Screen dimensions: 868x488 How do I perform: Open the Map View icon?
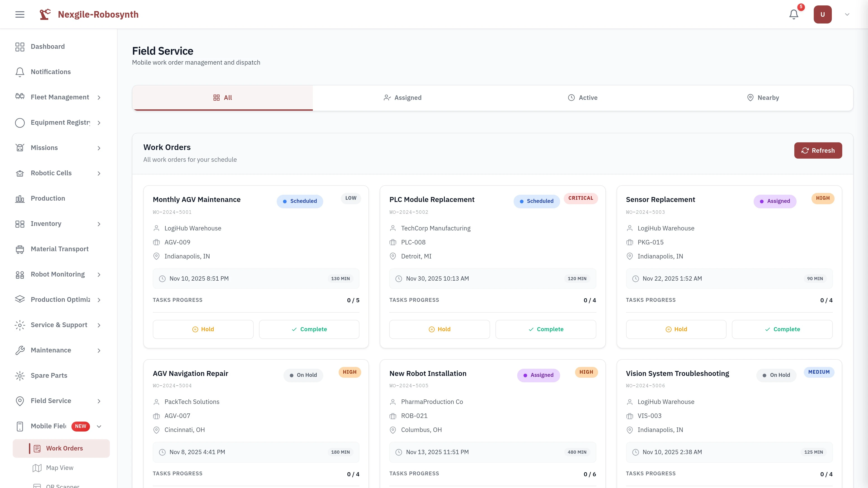click(x=37, y=468)
